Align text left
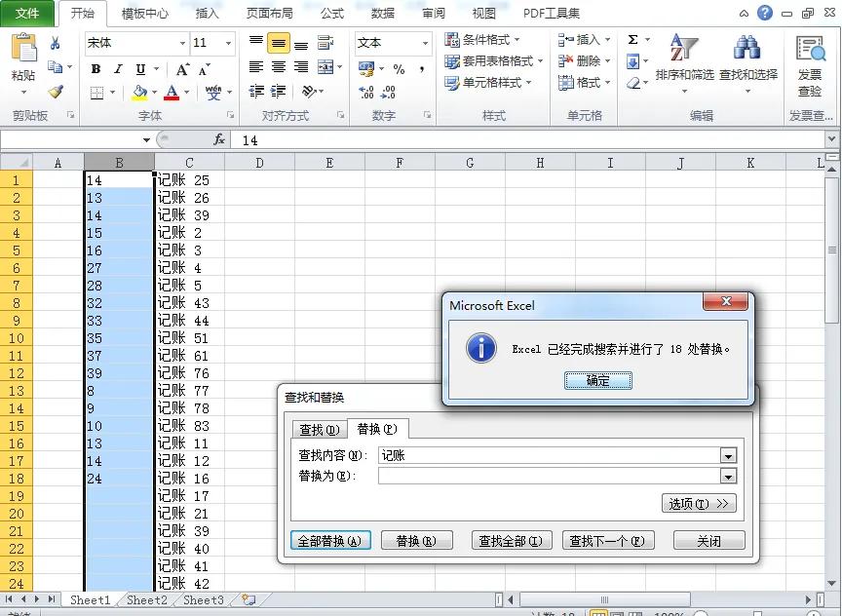Screen dimensions: 842x616 click(256, 67)
